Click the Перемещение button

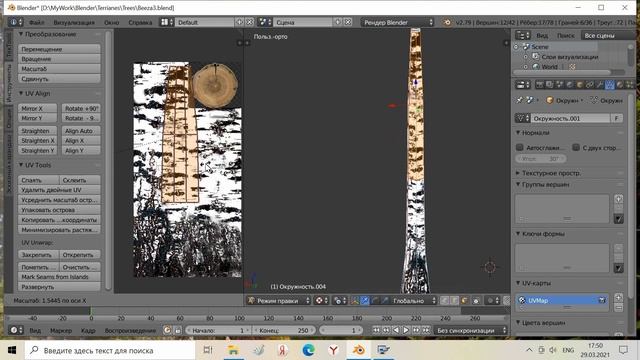[x=59, y=49]
